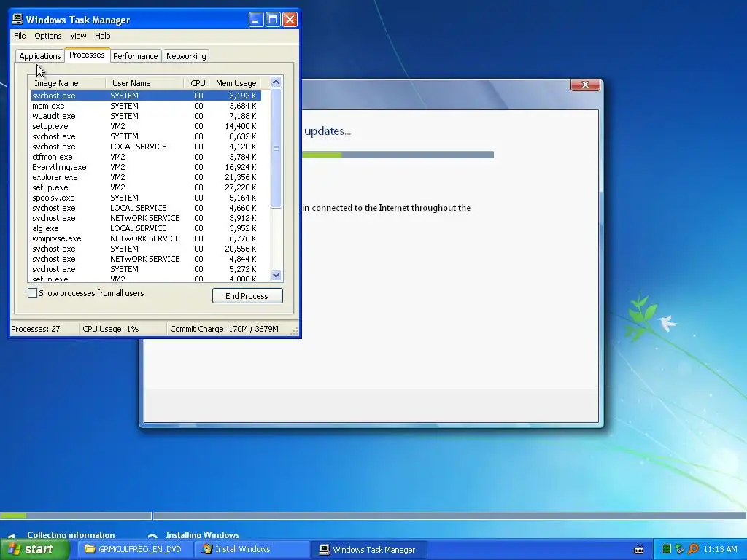Viewport: 747px width, 560px height.
Task: Click Windows Task Manager taskbar button
Action: (368, 550)
